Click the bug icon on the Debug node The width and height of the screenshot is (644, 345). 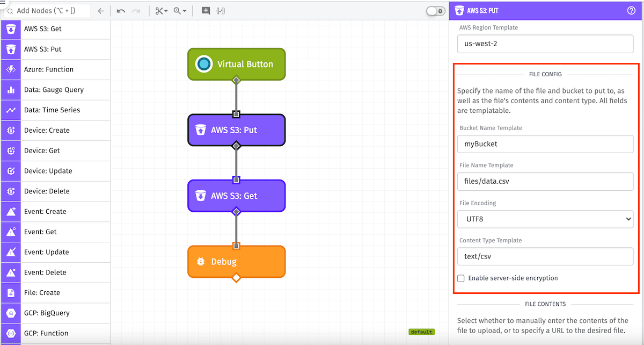point(201,262)
